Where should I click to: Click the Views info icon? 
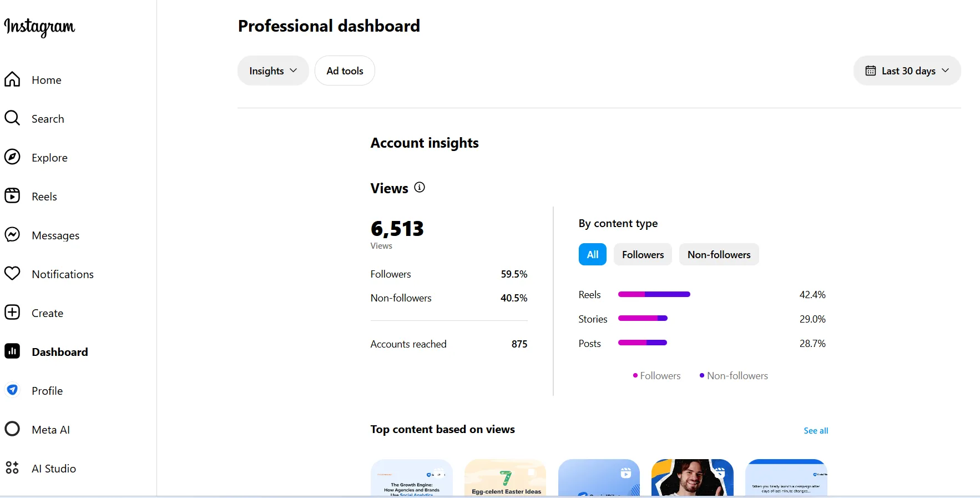[x=420, y=187]
